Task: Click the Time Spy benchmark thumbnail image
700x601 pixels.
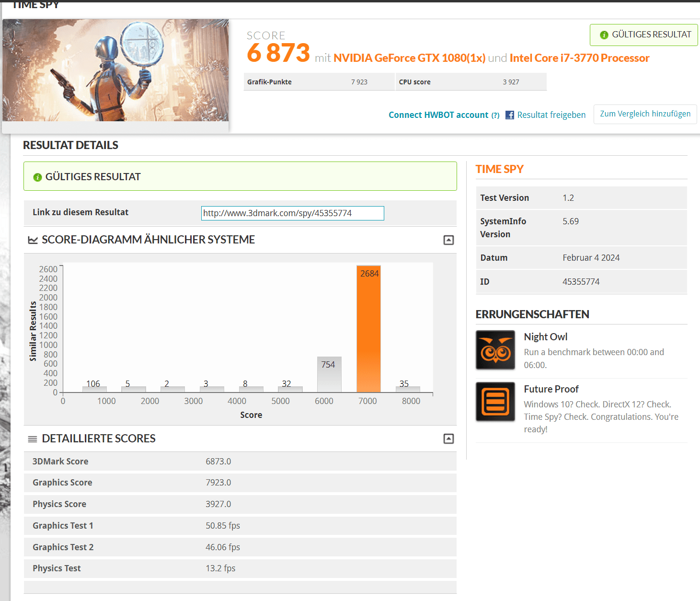Action: tap(115, 70)
